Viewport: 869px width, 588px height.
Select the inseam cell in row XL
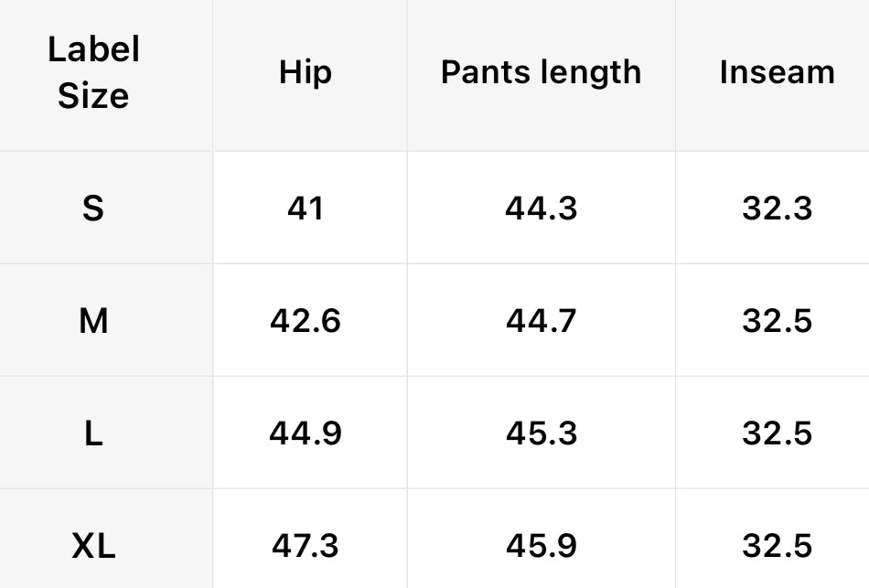777,546
